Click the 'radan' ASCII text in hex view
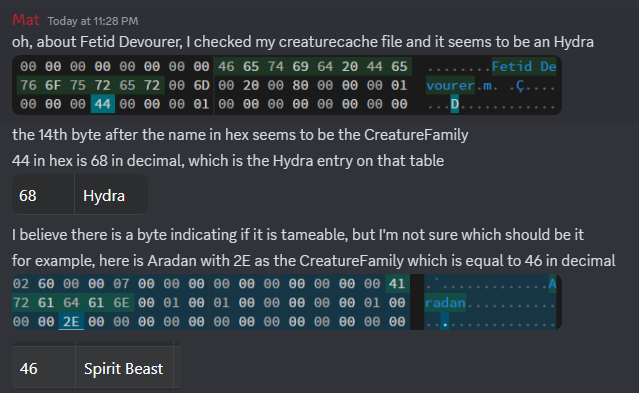This screenshot has width=639, height=393. 445,303
